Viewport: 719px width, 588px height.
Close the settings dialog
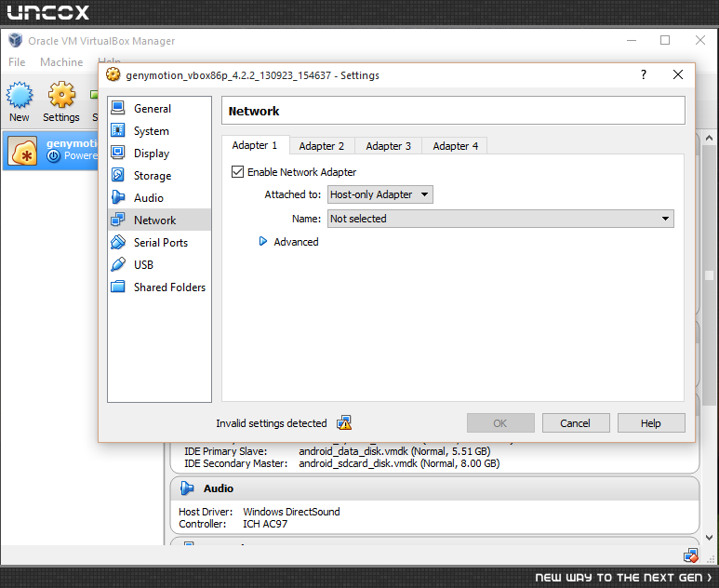tap(678, 74)
